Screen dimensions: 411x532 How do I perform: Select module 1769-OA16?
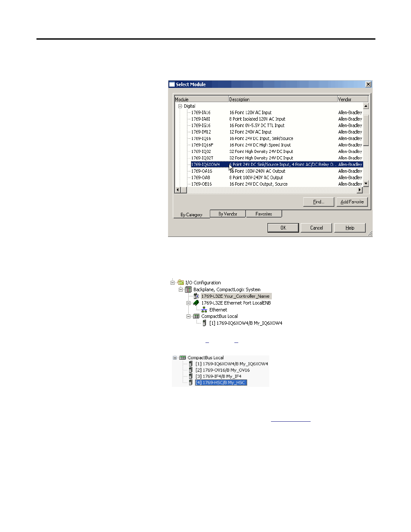click(202, 171)
